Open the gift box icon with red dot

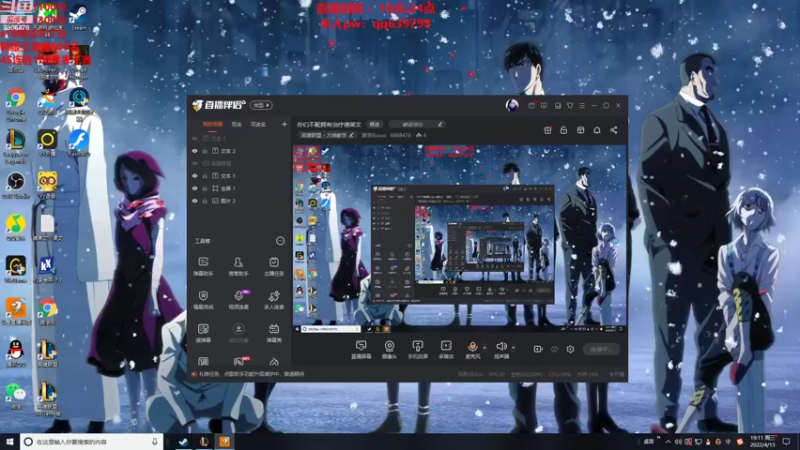pyautogui.click(x=547, y=130)
